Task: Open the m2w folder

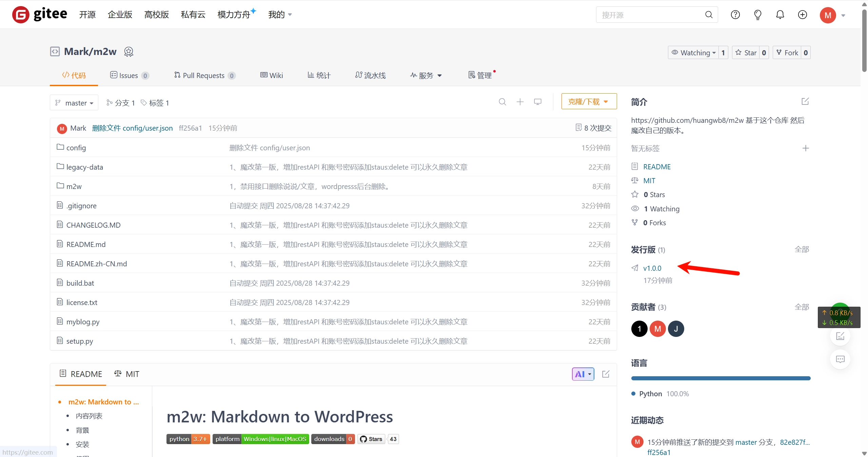Action: 74,186
